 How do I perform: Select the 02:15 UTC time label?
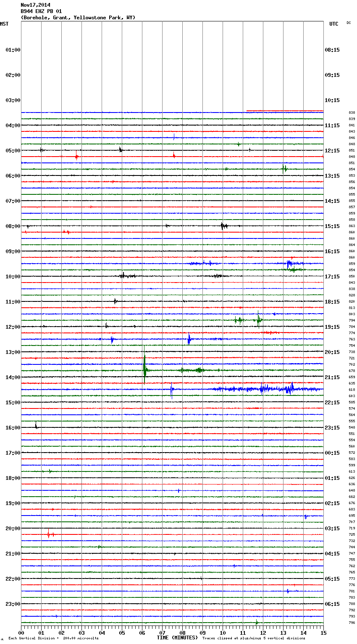pyautogui.click(x=332, y=503)
